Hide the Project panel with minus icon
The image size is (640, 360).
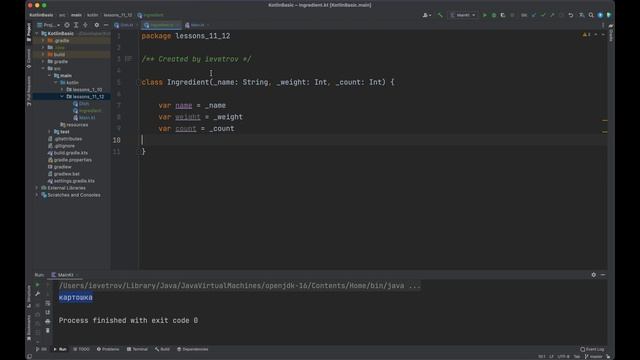point(106,25)
